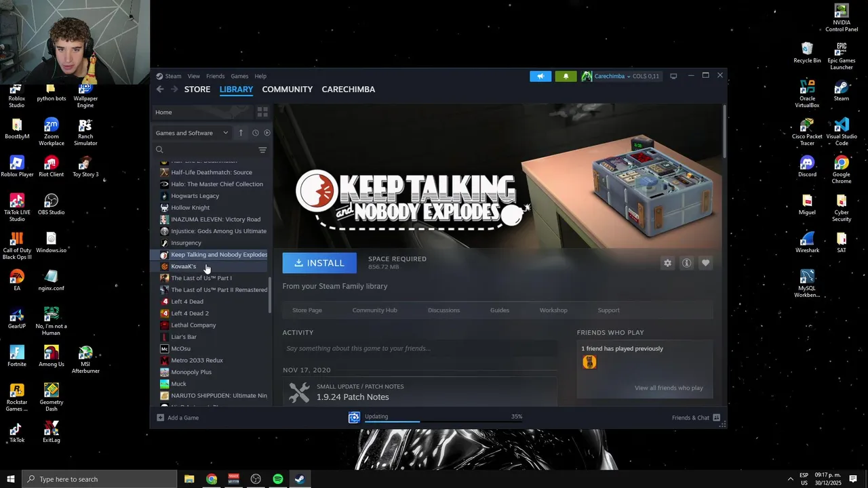The height and width of the screenshot is (488, 868).
Task: Click the taskbar search box
Action: click(x=99, y=479)
